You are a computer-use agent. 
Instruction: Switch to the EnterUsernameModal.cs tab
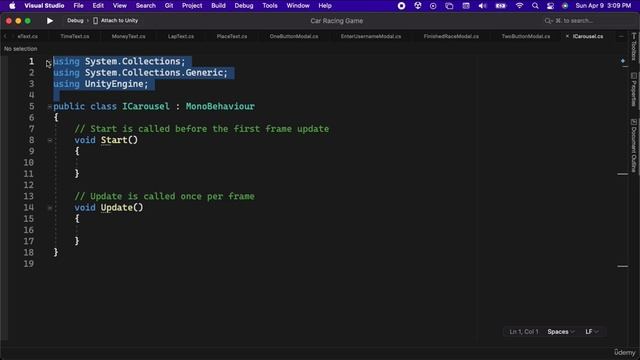click(x=371, y=36)
